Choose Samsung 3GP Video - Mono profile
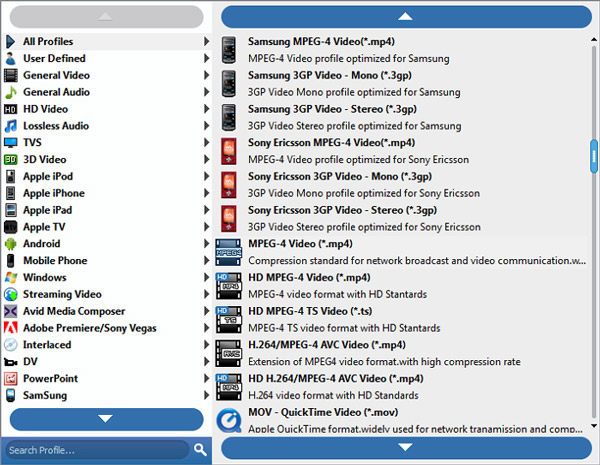Image resolution: width=600 pixels, height=465 pixels. (x=402, y=83)
